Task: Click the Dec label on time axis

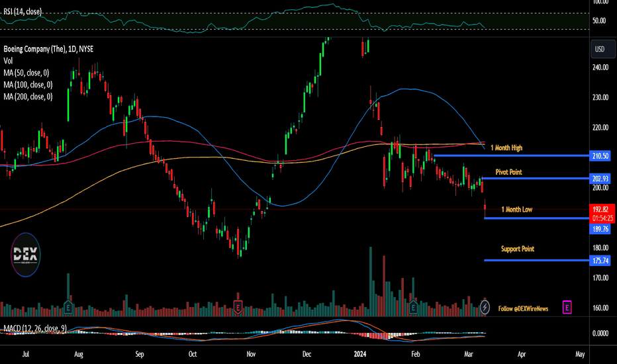Action: [307, 354]
